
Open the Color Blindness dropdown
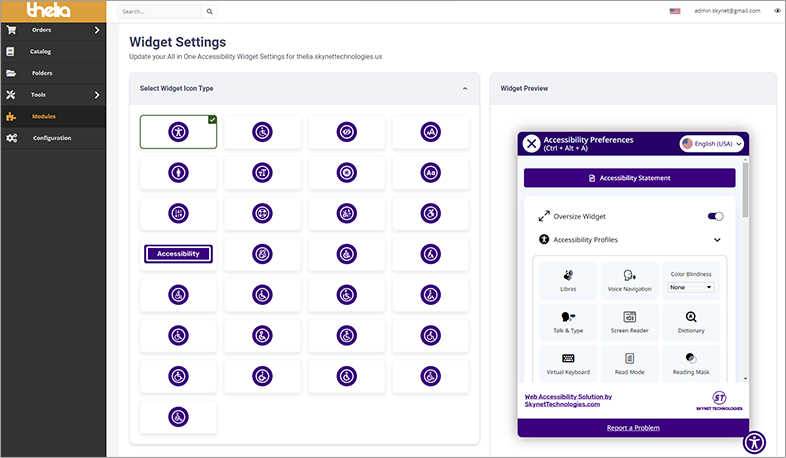691,287
